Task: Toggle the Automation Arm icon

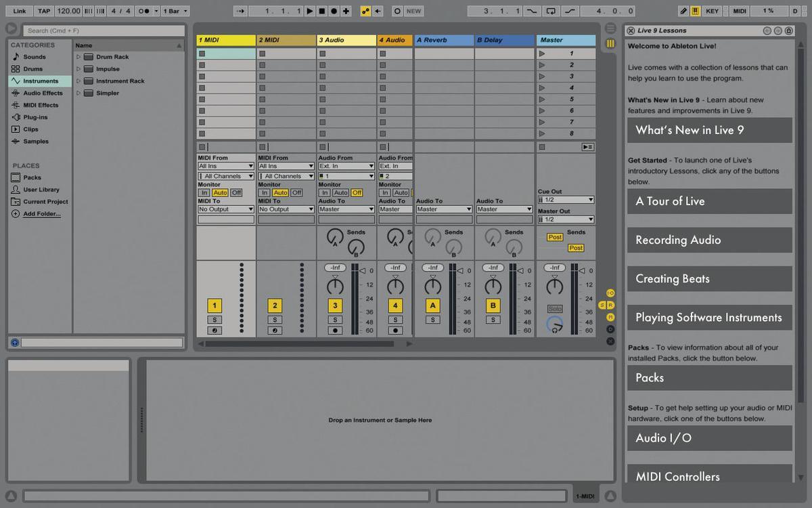Action: coord(365,11)
